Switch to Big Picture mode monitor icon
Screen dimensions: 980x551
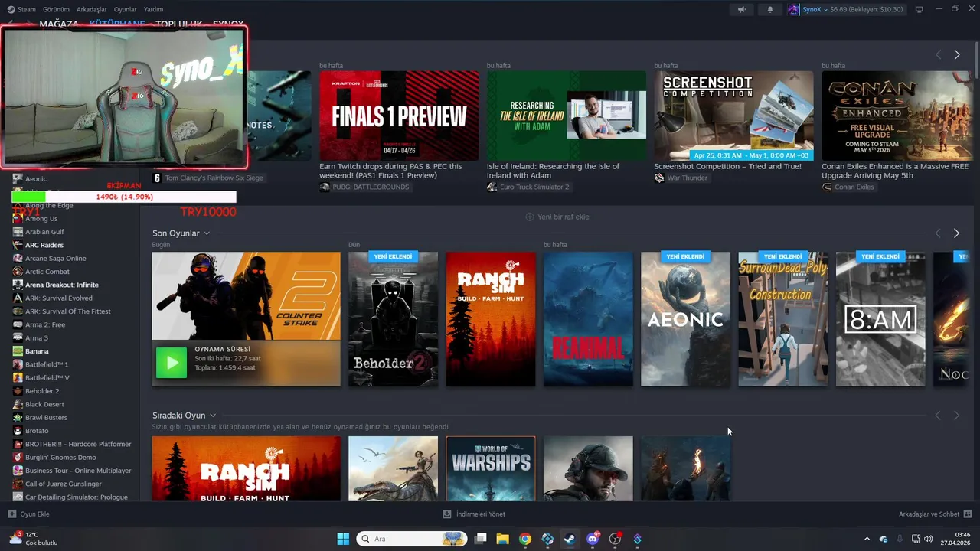(920, 9)
